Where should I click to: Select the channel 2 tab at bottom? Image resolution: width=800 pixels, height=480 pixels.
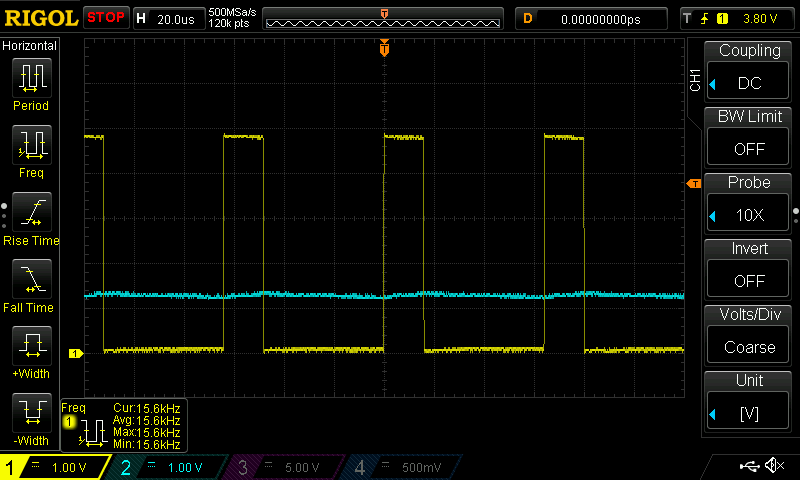pyautogui.click(x=168, y=467)
